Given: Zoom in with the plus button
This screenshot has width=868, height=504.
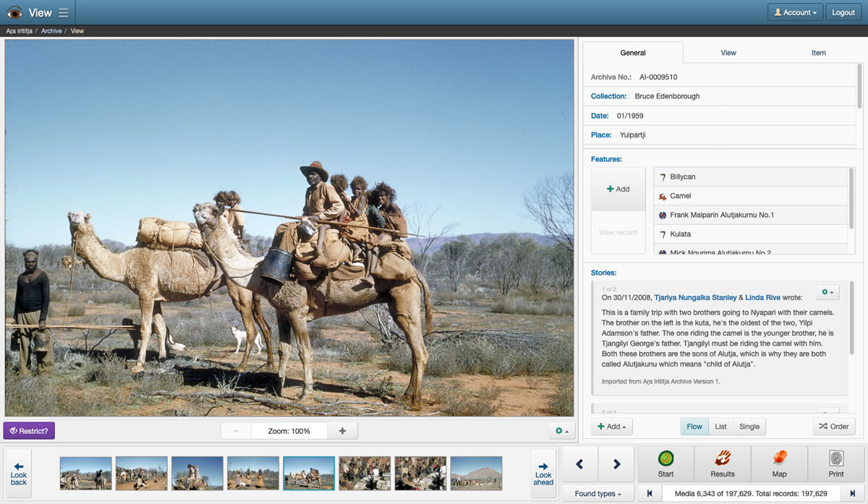Looking at the screenshot, I should 342,431.
